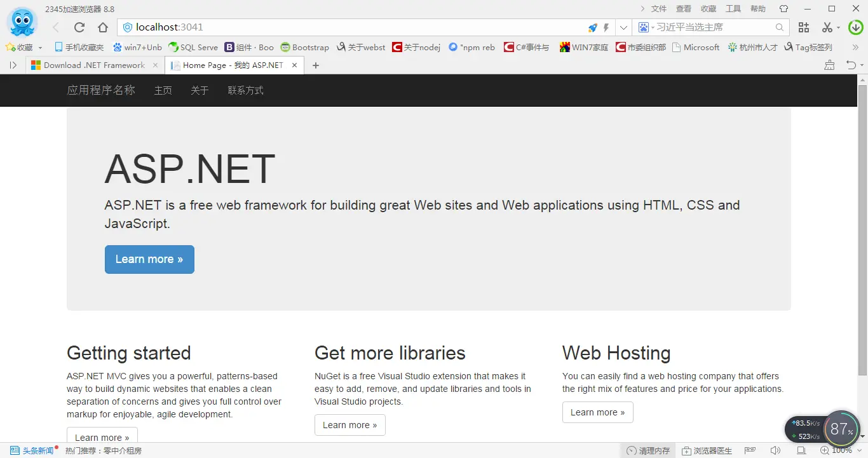Click the blue Learn more » button
The width and height of the screenshot is (868, 458).
149,259
